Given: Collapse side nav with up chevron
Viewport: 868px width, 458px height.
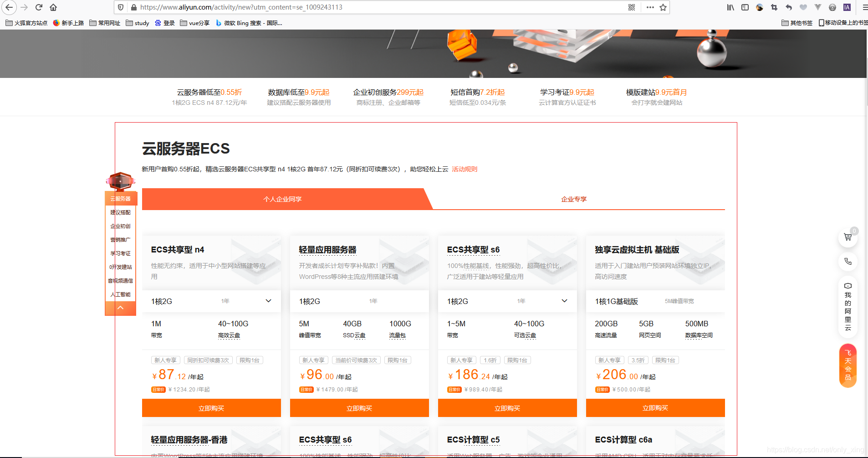Looking at the screenshot, I should [x=120, y=308].
